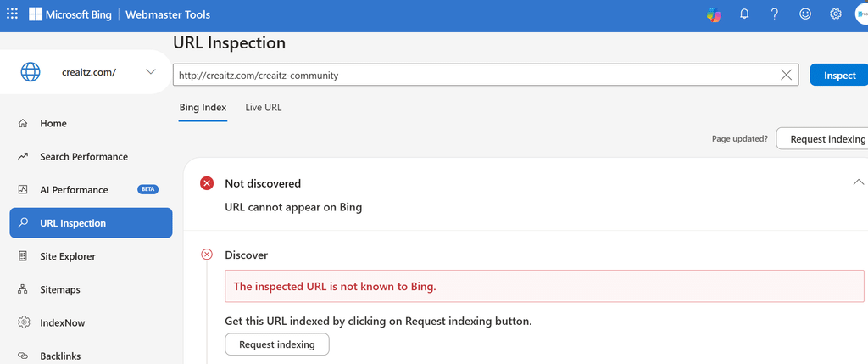Click the blue Inspect button
Image resolution: width=868 pixels, height=364 pixels.
(x=839, y=76)
